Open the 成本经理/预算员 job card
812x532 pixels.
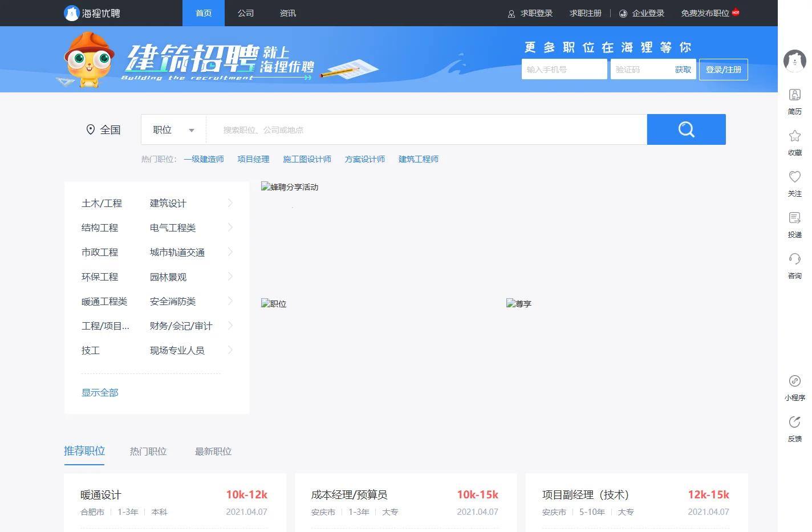tap(405, 502)
